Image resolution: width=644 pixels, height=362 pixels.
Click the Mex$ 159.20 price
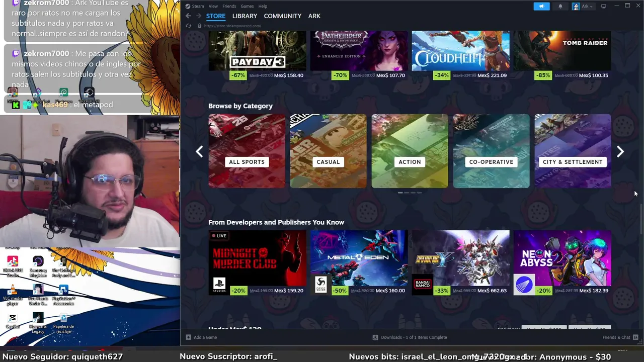[289, 291]
